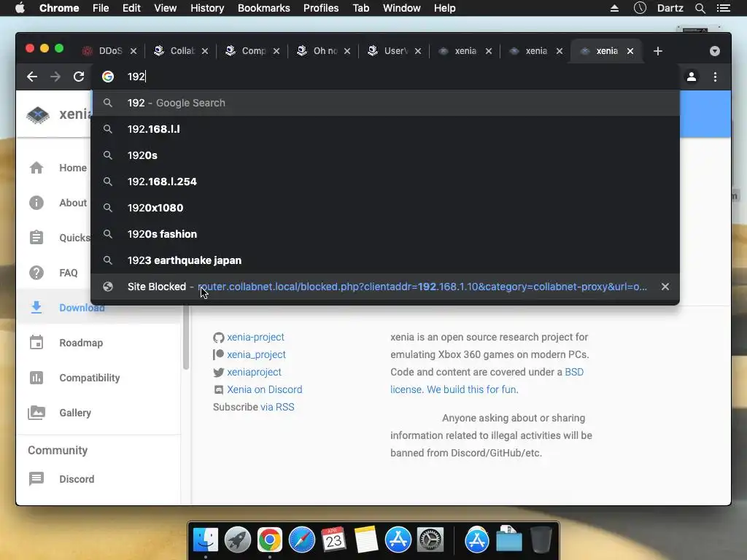Open the Compatibility page link
The height and width of the screenshot is (560, 747).
tap(90, 378)
